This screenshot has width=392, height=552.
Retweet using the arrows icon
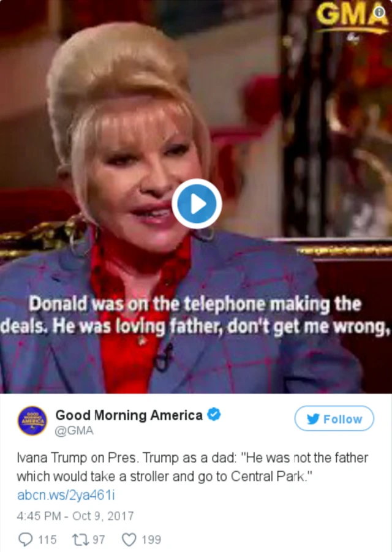(80, 539)
